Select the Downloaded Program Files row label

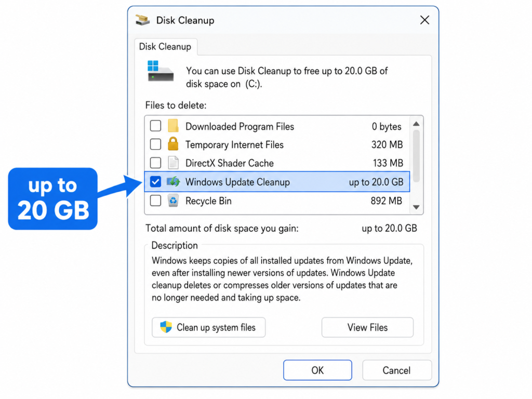click(x=240, y=127)
